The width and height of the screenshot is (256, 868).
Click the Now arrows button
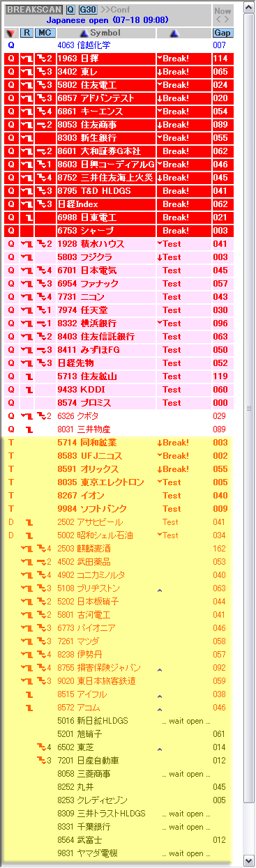click(223, 15)
